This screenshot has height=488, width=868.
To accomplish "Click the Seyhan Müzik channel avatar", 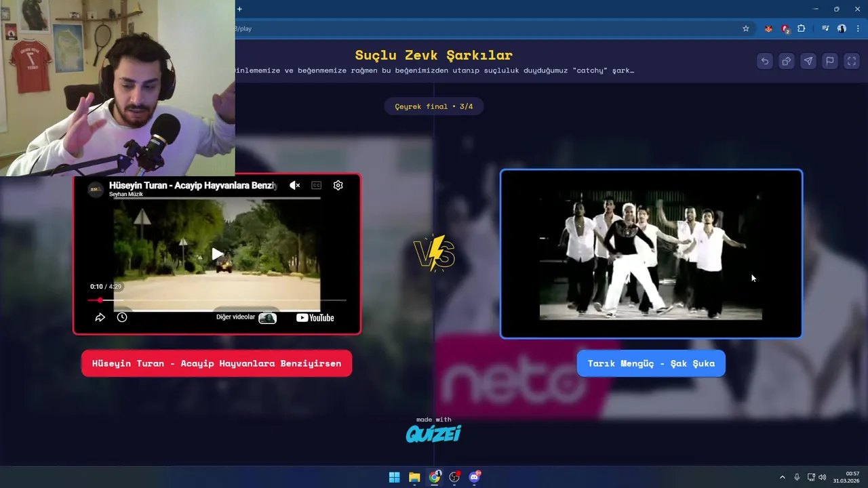I will (96, 189).
